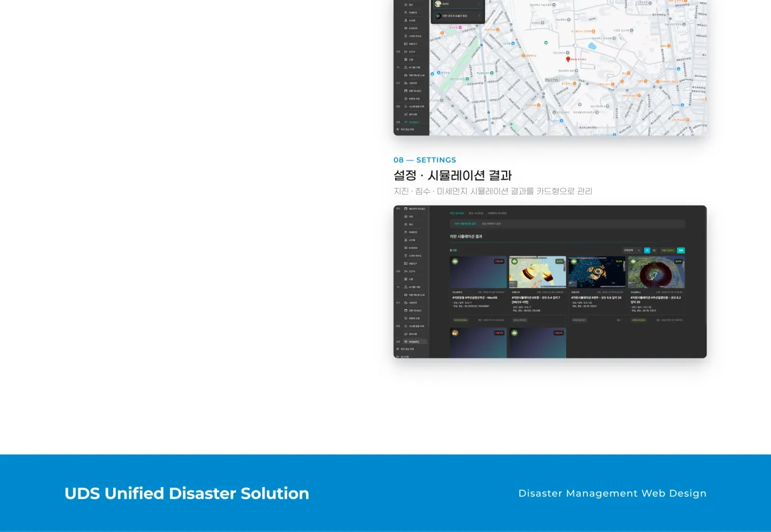Screen dimensions: 771x532
Task: Click the footer title UDS Unified Disaster Solution
Action: point(187,493)
